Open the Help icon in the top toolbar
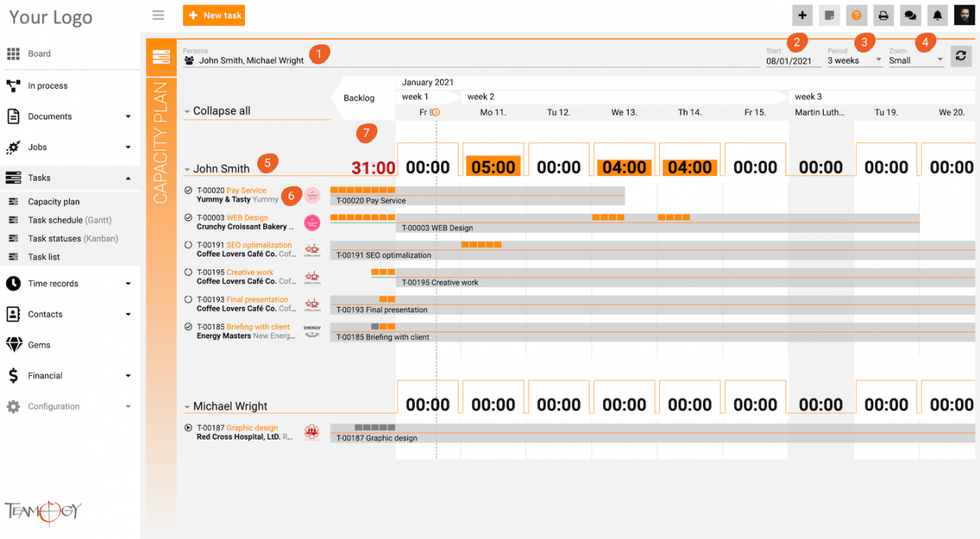The width and height of the screenshot is (980, 539). click(856, 15)
